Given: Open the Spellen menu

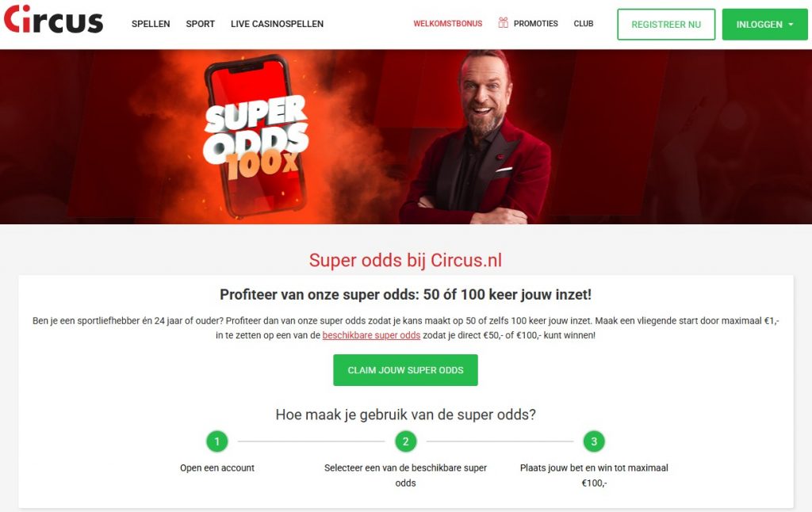Looking at the screenshot, I should 151,24.
